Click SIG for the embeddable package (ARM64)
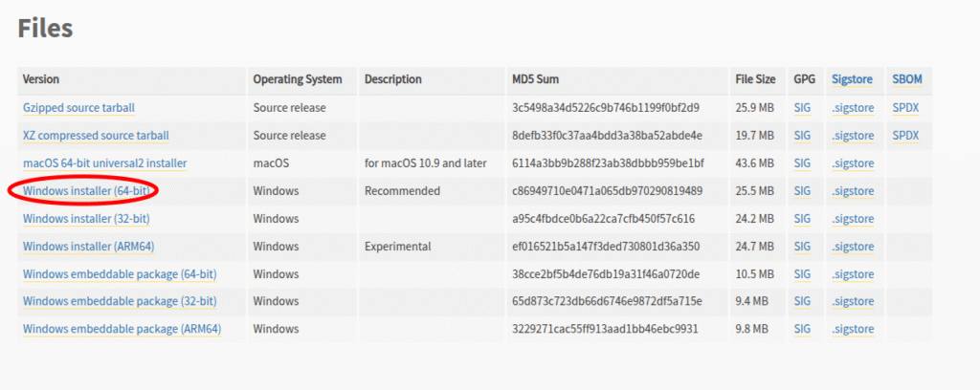Screen dimensions: 980x390 tap(802, 329)
